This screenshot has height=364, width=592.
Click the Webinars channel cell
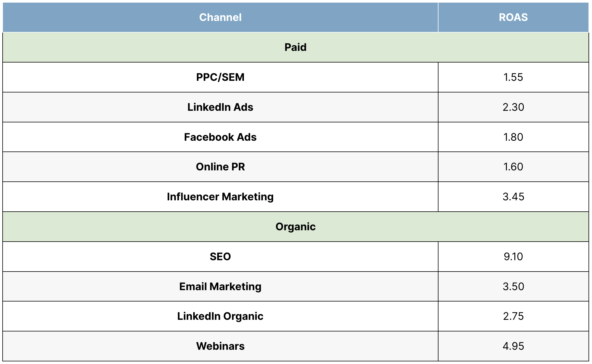pyautogui.click(x=220, y=346)
